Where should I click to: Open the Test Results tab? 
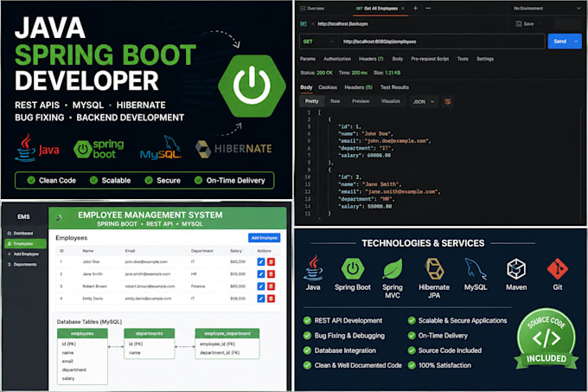pos(394,87)
